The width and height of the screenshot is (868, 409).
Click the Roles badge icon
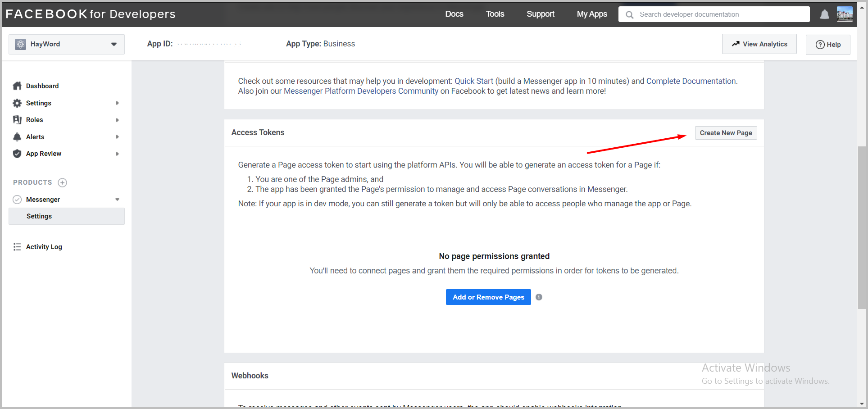point(17,120)
